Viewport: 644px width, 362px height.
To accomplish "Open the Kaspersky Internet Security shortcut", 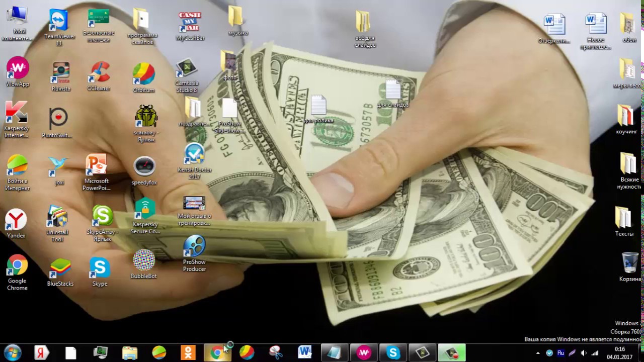I will (16, 114).
